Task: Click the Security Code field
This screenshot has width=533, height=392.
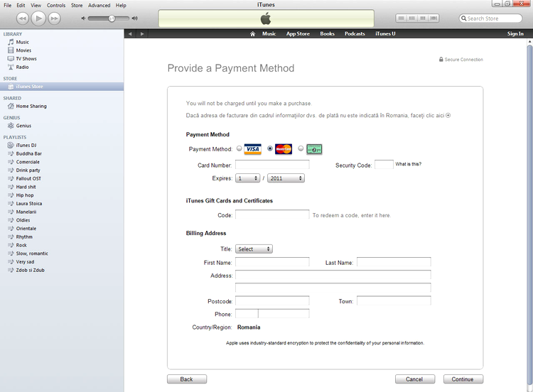Action: pyautogui.click(x=384, y=165)
